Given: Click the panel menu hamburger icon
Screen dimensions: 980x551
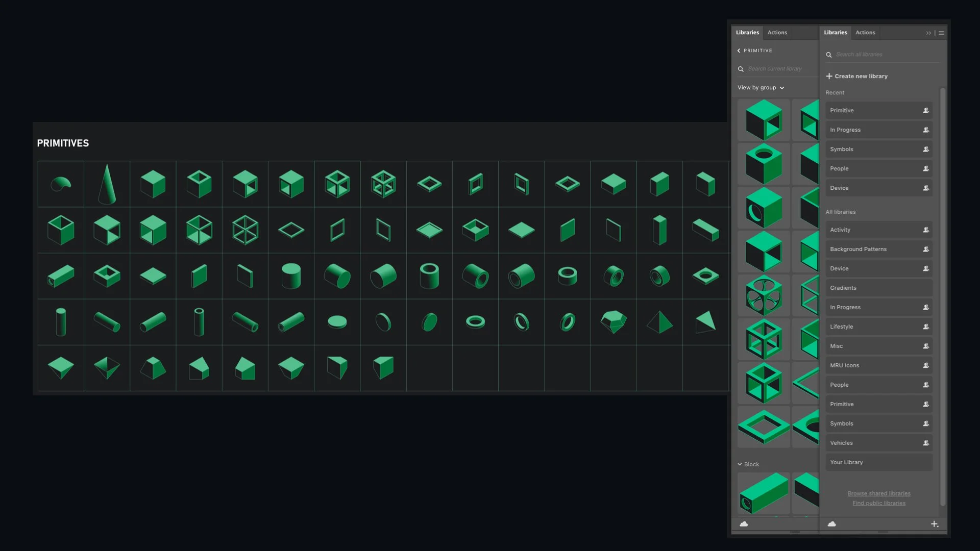Looking at the screenshot, I should click(x=941, y=33).
